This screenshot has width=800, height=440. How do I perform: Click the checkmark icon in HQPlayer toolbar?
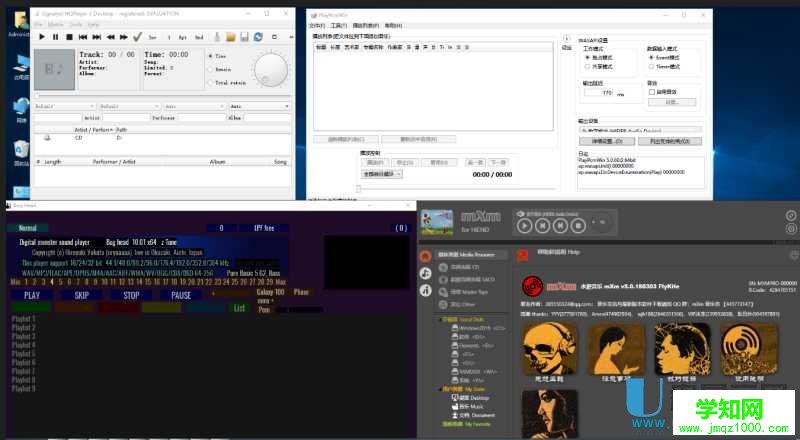[137, 37]
